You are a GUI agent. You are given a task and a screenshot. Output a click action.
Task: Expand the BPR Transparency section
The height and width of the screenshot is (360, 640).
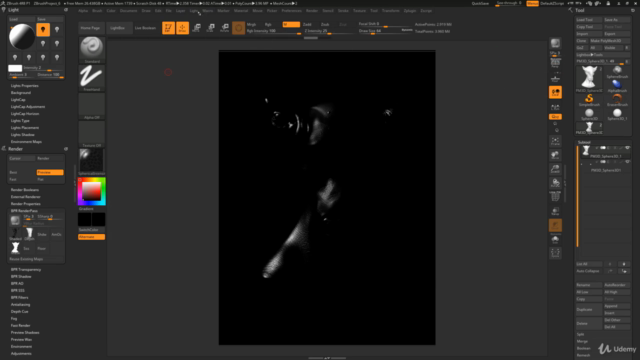pyautogui.click(x=26, y=269)
